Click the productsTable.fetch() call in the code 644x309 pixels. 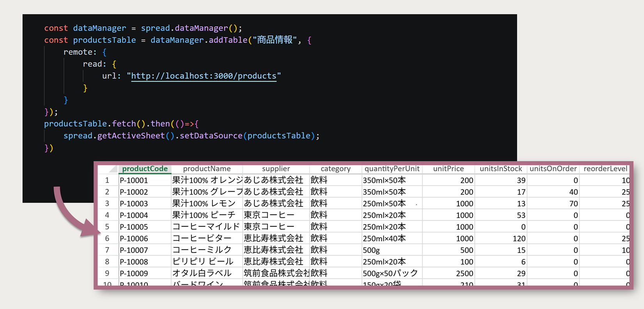tap(95, 124)
